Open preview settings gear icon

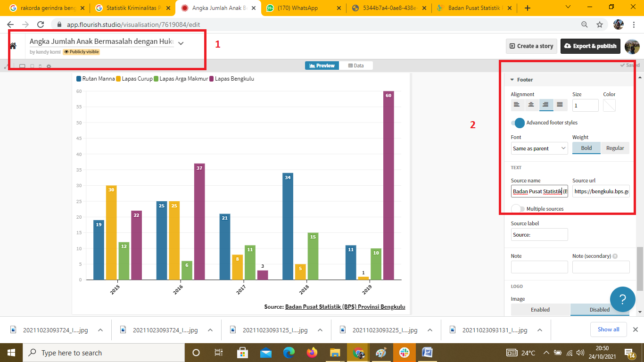pos(49,66)
